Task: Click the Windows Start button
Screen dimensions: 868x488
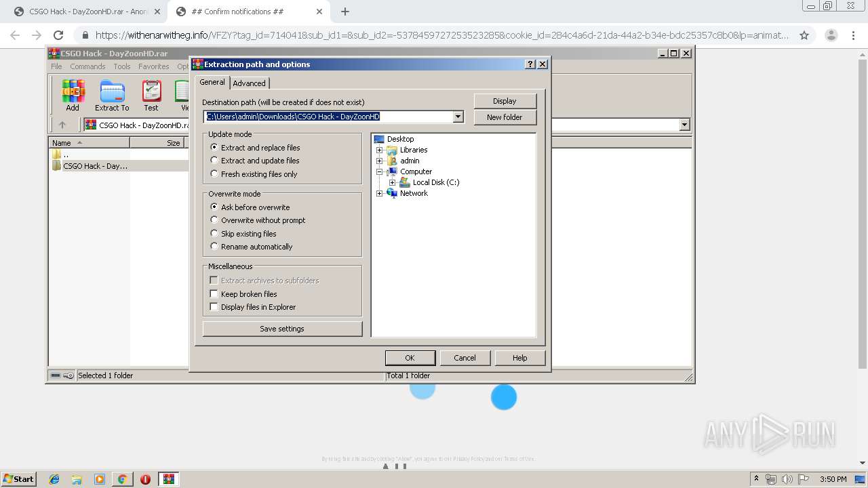Action: pyautogui.click(x=19, y=479)
